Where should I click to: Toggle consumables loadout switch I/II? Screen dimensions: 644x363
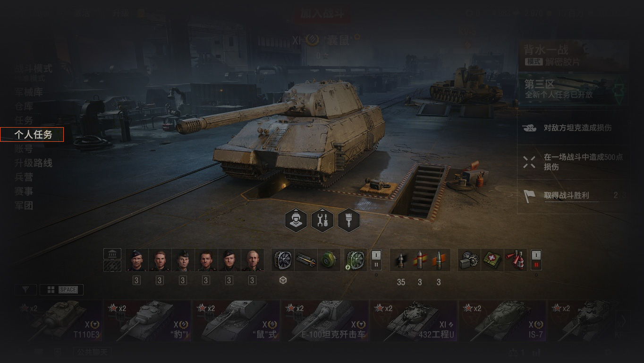coord(536,260)
